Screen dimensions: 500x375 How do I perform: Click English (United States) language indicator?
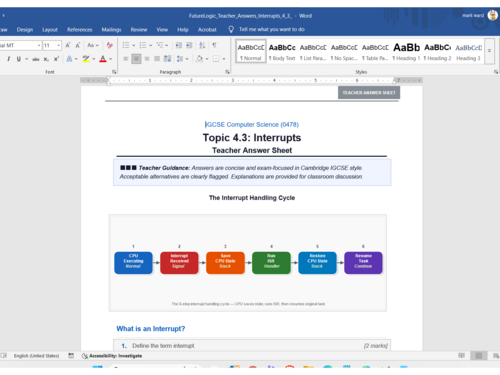click(36, 356)
